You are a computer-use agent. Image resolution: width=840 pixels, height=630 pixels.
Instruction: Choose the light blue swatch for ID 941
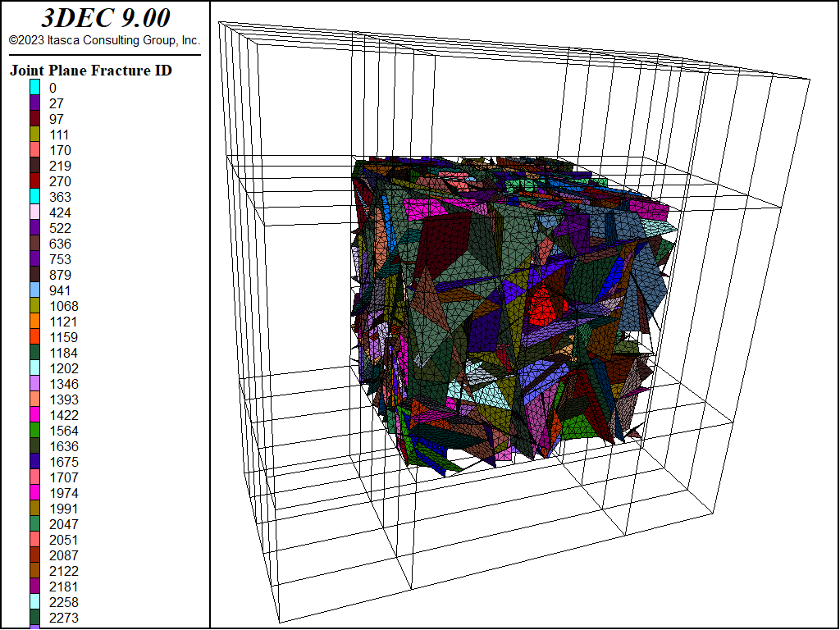click(35, 290)
